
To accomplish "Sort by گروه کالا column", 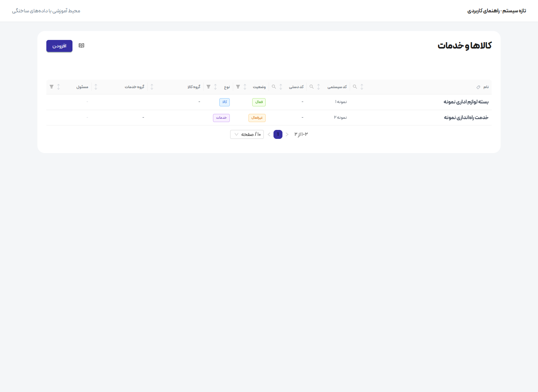I will [x=152, y=87].
